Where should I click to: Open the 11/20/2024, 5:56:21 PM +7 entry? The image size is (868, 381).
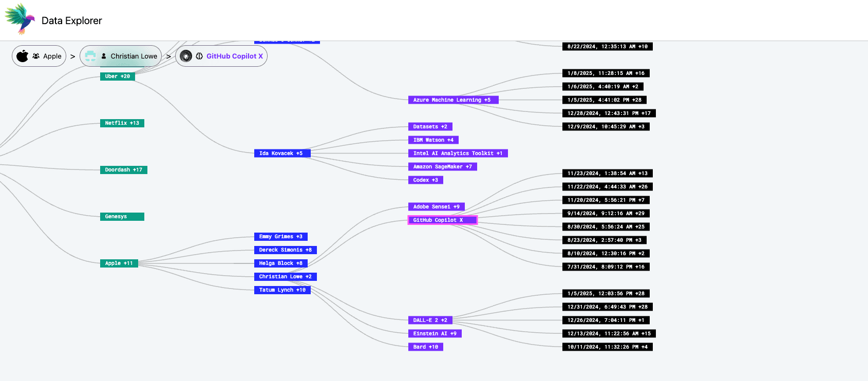tap(606, 200)
